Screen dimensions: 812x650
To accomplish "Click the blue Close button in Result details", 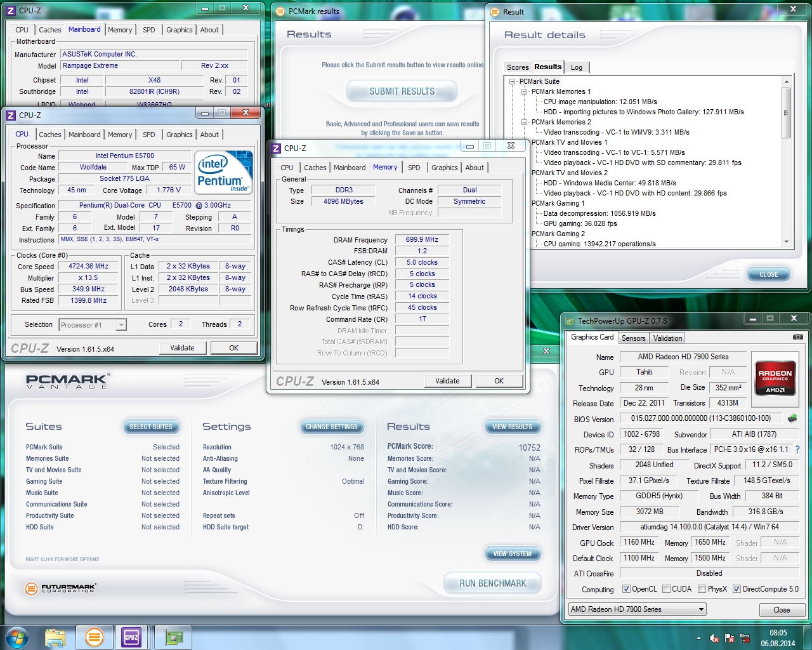I will (769, 275).
